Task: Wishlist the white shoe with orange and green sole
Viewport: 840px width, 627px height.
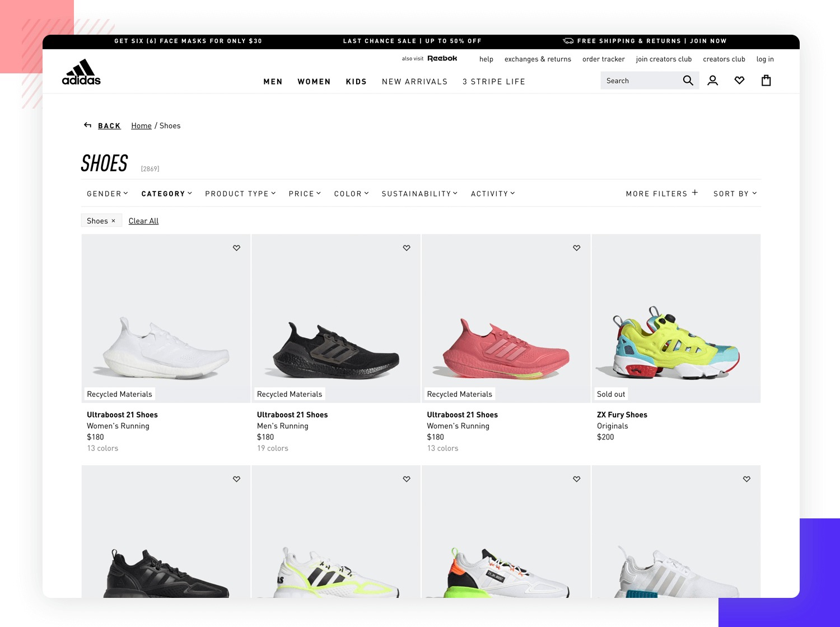Action: [577, 479]
